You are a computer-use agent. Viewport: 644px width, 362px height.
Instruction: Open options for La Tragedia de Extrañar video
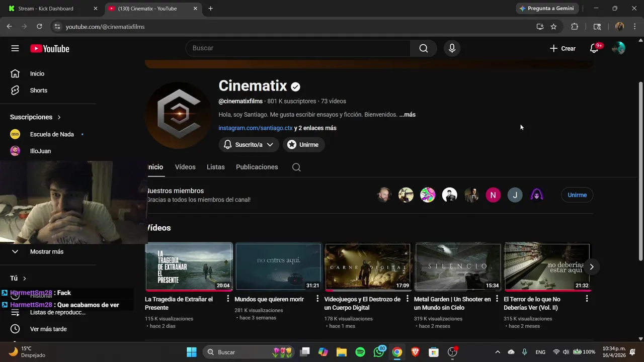click(228, 299)
